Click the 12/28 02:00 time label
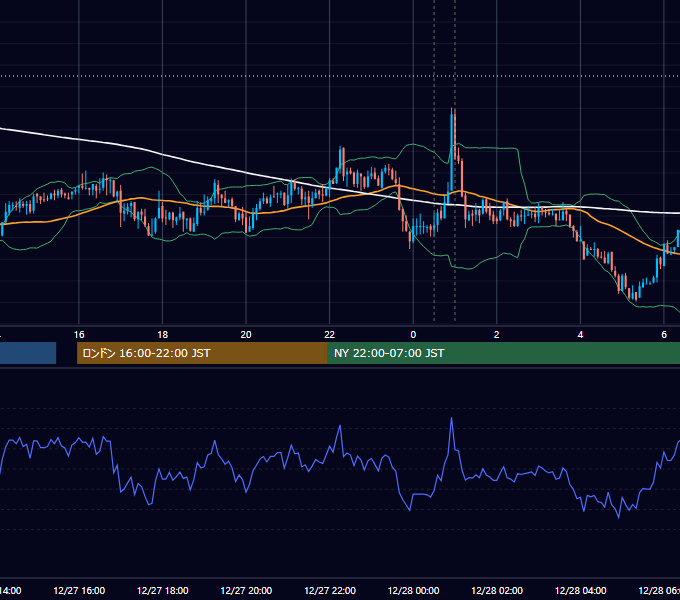Viewport: 680px width, 600px height. [497, 590]
